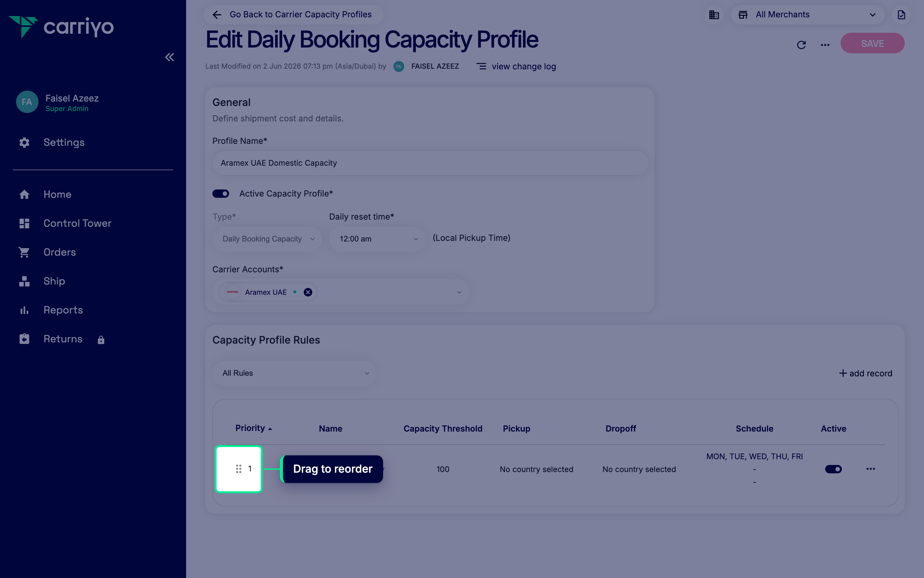The image size is (924, 578).
Task: Click the Aramex logo in chip
Action: (233, 292)
